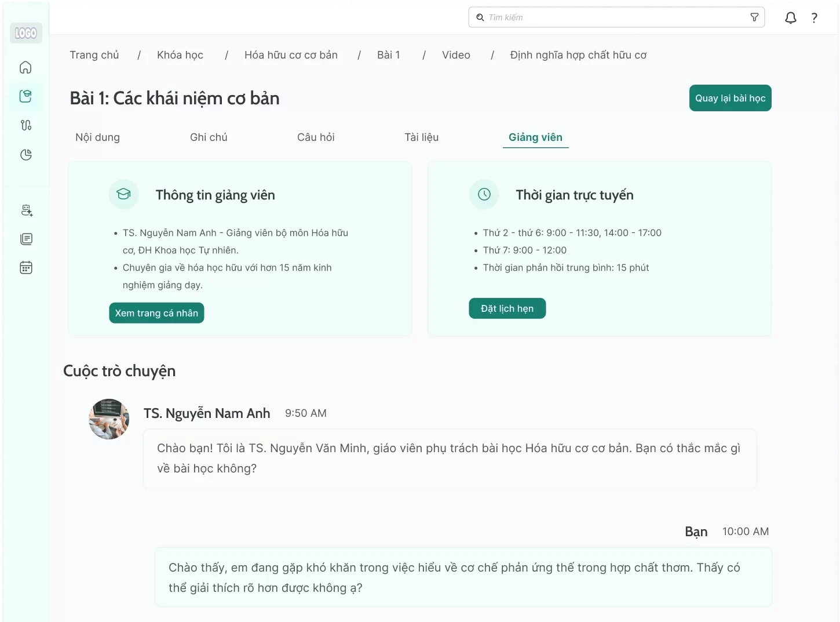
Task: Open the calendar icon in sidebar
Action: click(x=25, y=267)
